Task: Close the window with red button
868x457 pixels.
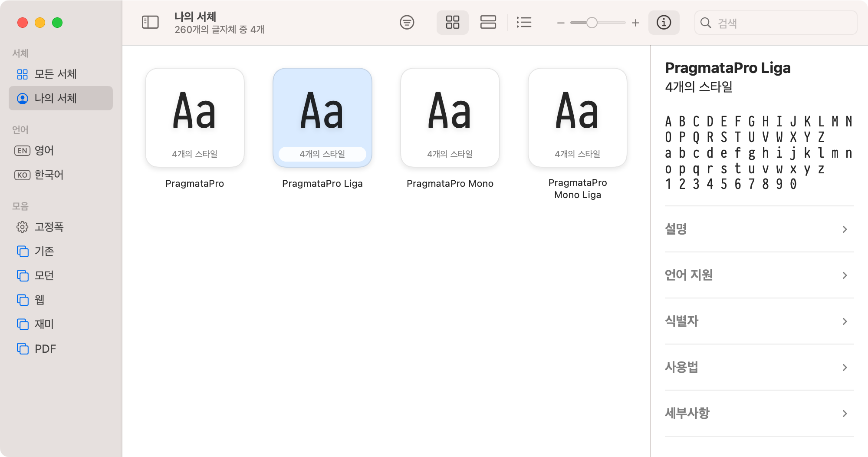Action: pyautogui.click(x=23, y=23)
